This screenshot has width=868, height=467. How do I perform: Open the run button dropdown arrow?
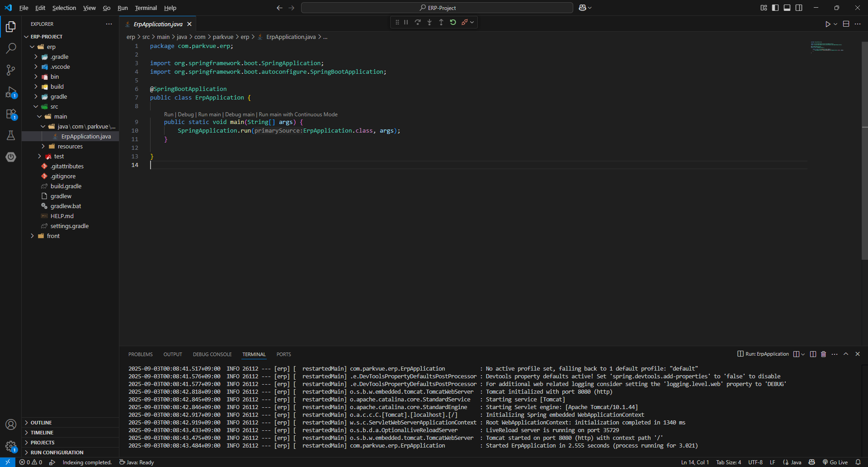tap(835, 24)
